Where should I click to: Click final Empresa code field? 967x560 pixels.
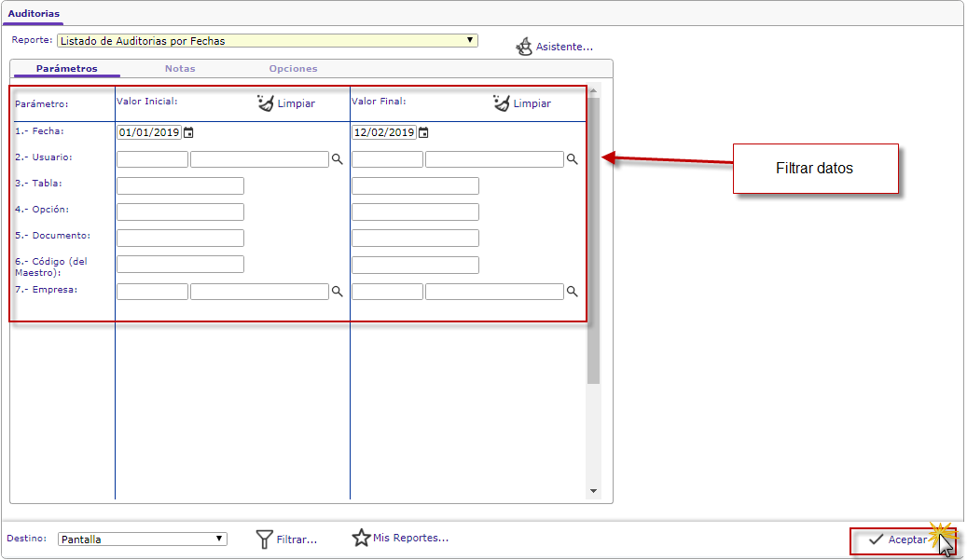pyautogui.click(x=387, y=292)
